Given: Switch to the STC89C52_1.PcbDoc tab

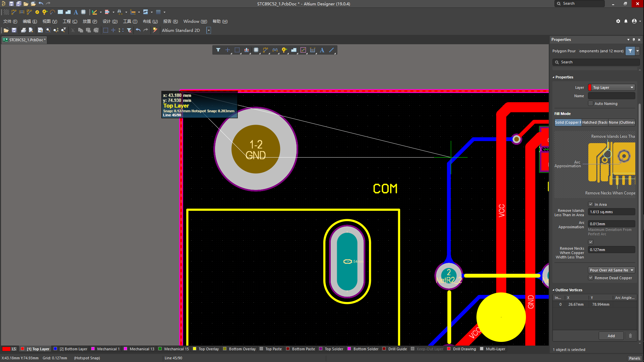Looking at the screenshot, I should (x=24, y=40).
